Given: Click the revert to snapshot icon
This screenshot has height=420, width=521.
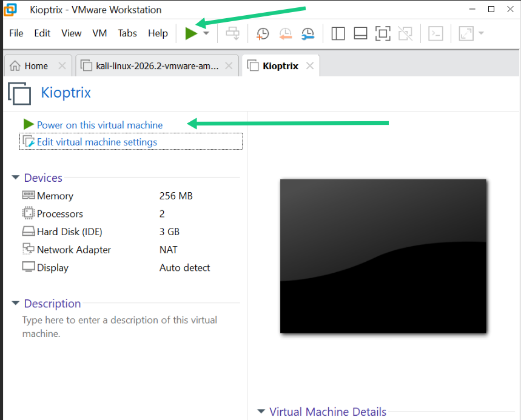Looking at the screenshot, I should click(286, 33).
